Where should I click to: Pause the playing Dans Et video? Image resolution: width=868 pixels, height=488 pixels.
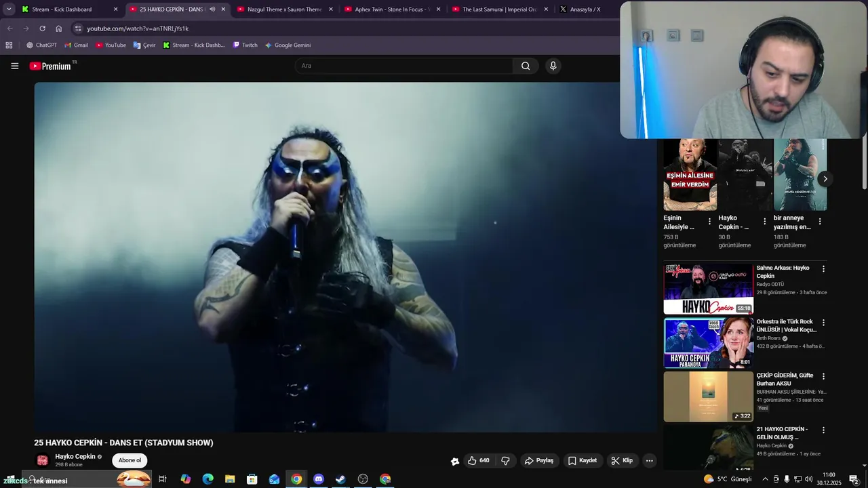[346, 257]
